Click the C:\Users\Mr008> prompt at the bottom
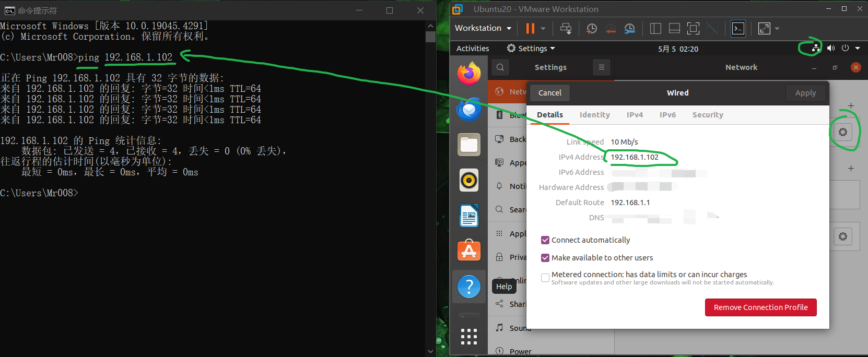 [39, 193]
